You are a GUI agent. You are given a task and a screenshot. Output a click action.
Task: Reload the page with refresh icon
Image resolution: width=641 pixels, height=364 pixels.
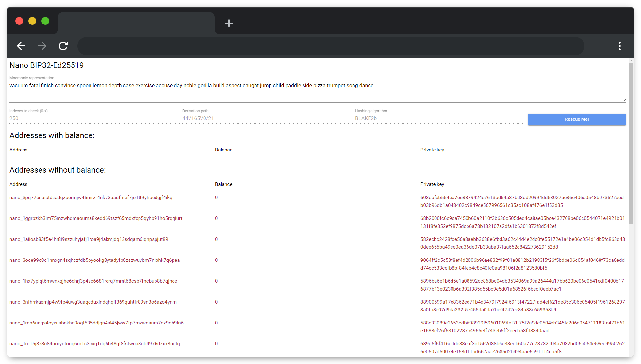pos(63,46)
